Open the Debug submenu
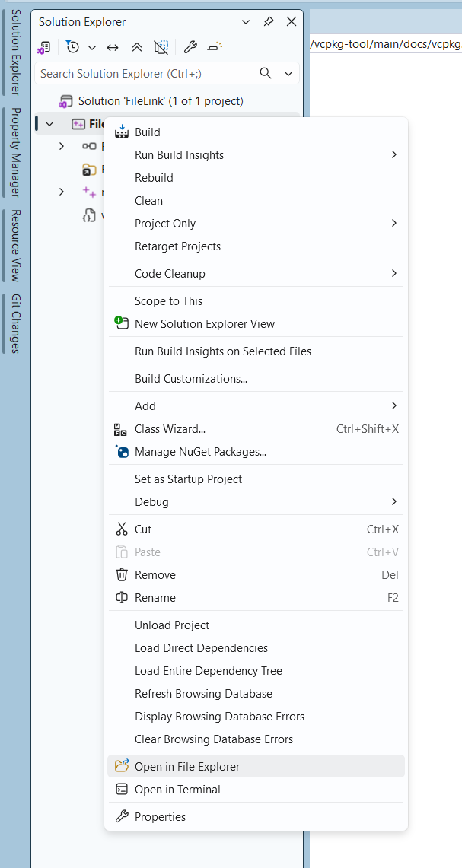Image resolution: width=462 pixels, height=868 pixels. pyautogui.click(x=256, y=501)
